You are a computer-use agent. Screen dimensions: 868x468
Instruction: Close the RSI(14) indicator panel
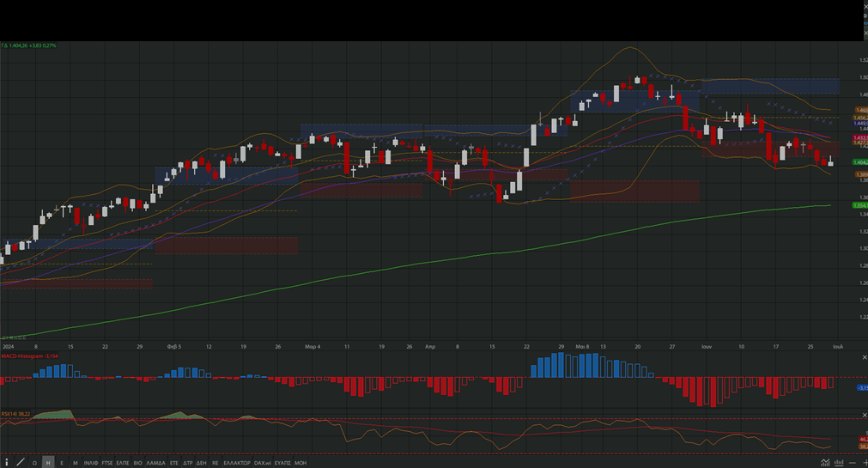pos(865,415)
